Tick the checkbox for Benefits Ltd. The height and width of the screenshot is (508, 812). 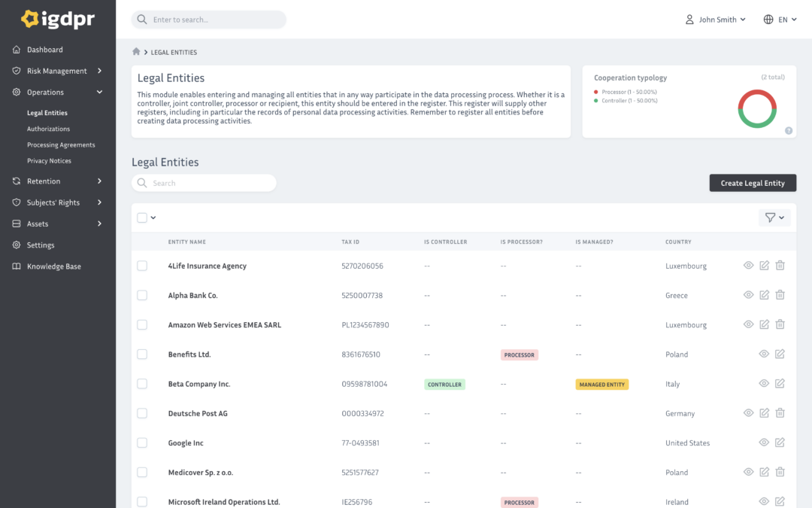tap(142, 354)
